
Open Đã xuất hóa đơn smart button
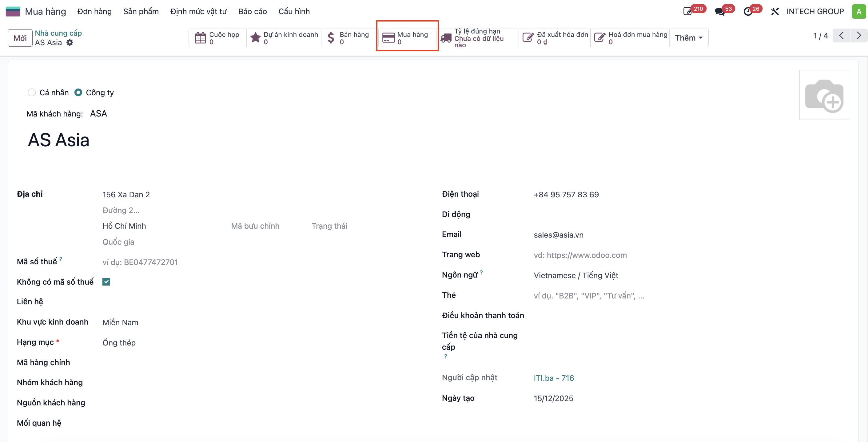[x=555, y=38]
